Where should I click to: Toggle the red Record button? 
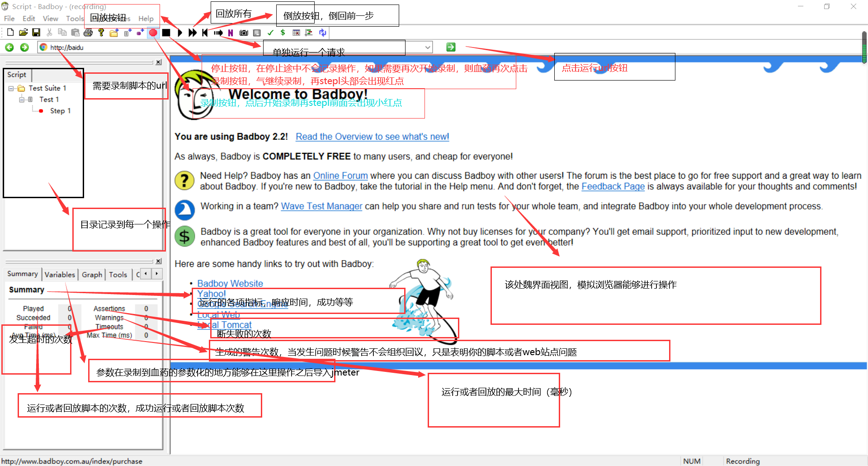click(153, 33)
